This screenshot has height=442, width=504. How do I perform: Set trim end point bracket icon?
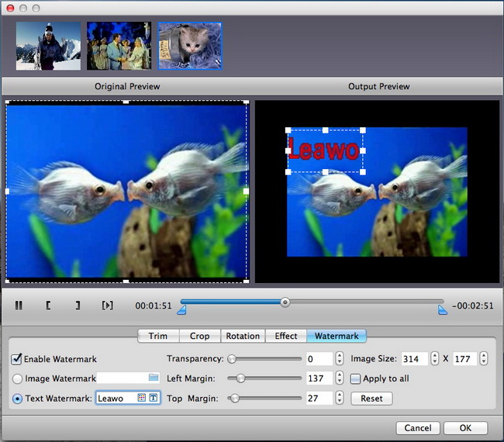78,306
